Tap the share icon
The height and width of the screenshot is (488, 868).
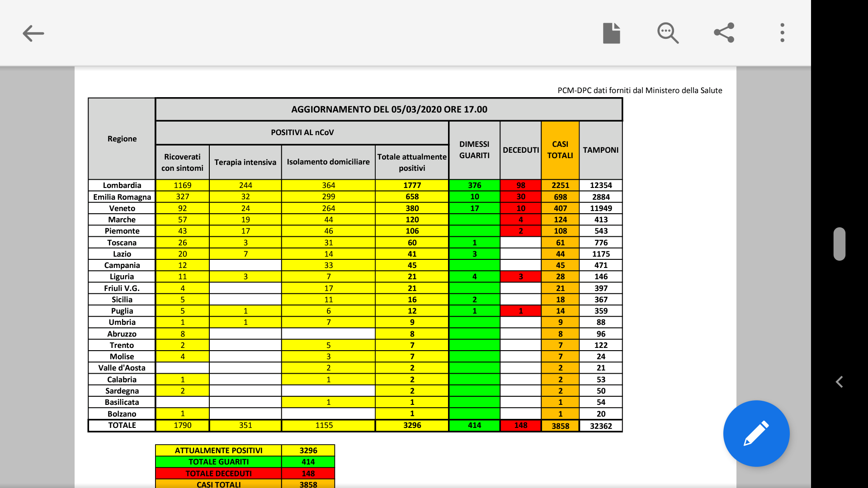coord(724,33)
